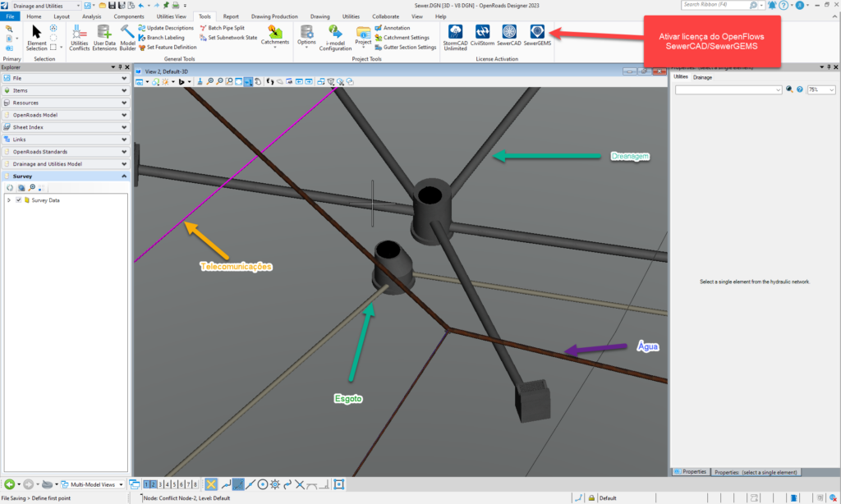Toggle view window 8
Viewport: 841px width, 504px height.
click(195, 484)
